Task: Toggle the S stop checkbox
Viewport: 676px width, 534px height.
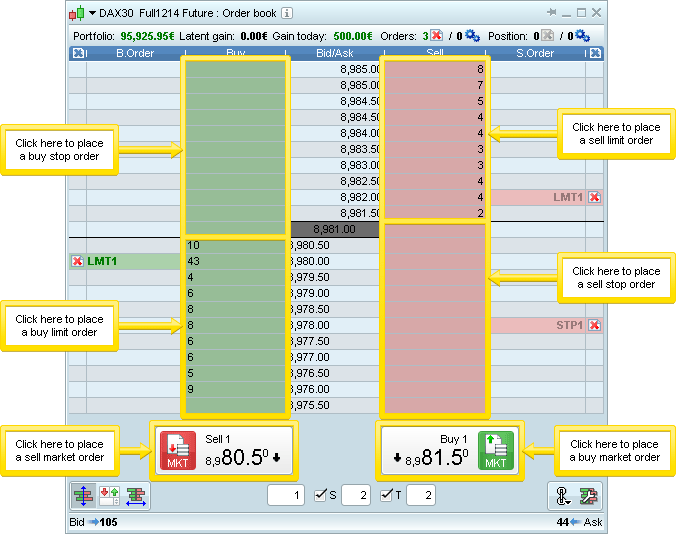Action: 320,494
